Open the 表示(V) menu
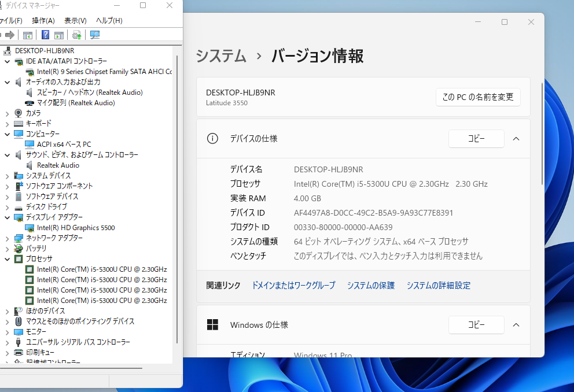 pyautogui.click(x=75, y=20)
